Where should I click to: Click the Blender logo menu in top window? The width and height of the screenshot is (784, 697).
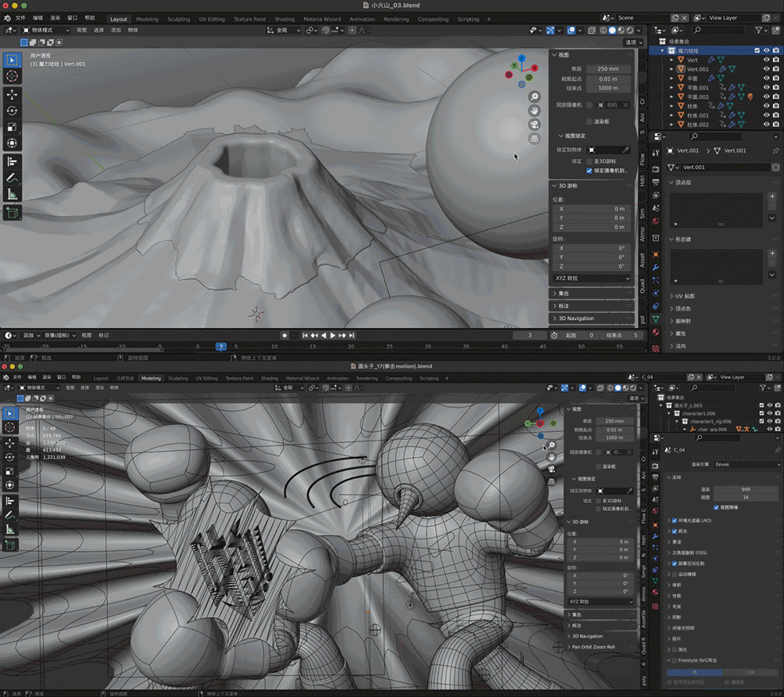point(7,18)
